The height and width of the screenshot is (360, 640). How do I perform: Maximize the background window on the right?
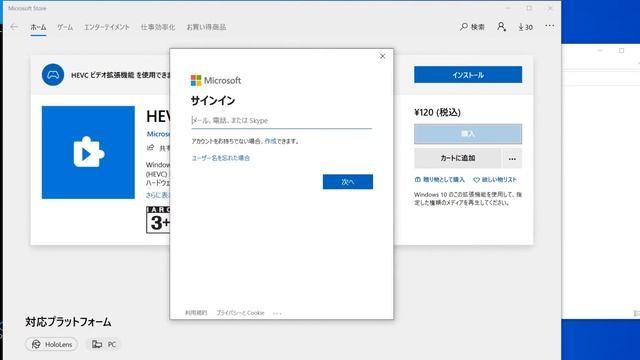[621, 50]
